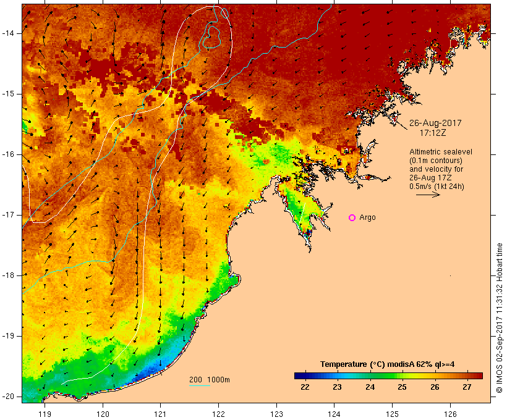Click the IMOS copyright timestamp text
507x420 pixels.
499,318
